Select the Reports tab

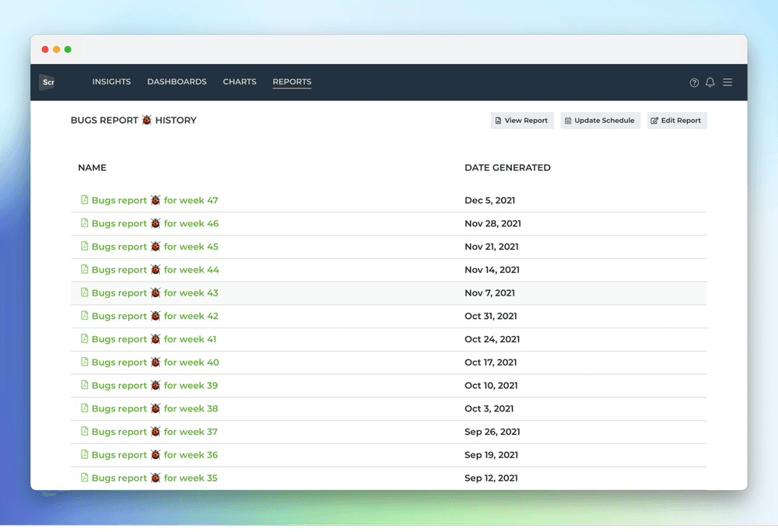pos(292,82)
